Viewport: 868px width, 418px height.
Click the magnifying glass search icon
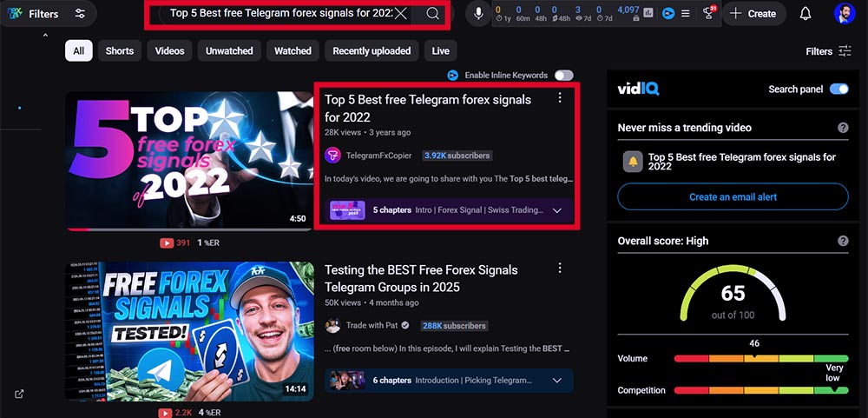[433, 14]
